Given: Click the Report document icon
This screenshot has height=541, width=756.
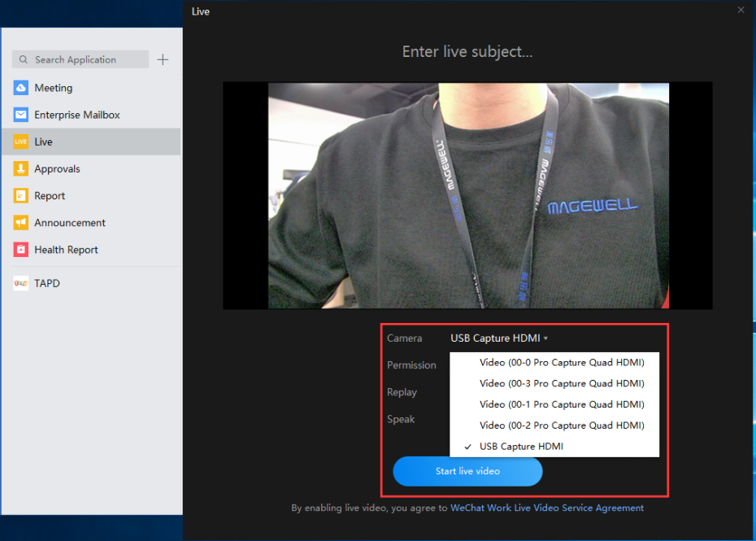Looking at the screenshot, I should pyautogui.click(x=21, y=196).
